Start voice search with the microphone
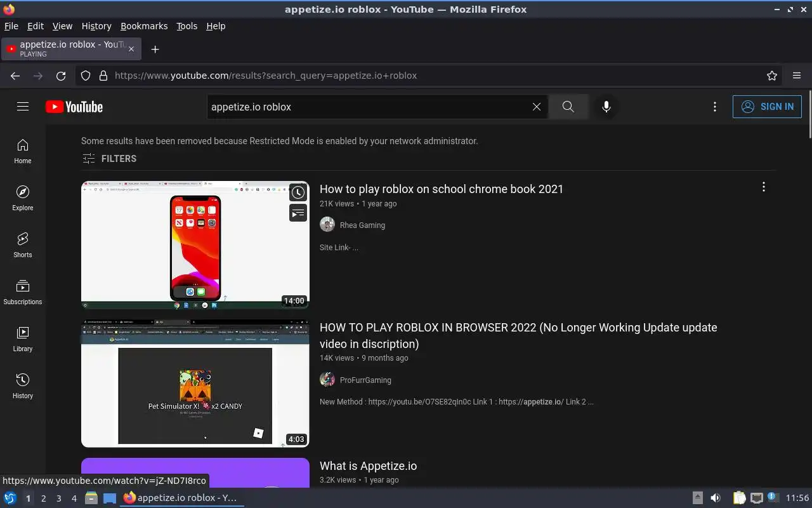 pos(606,107)
